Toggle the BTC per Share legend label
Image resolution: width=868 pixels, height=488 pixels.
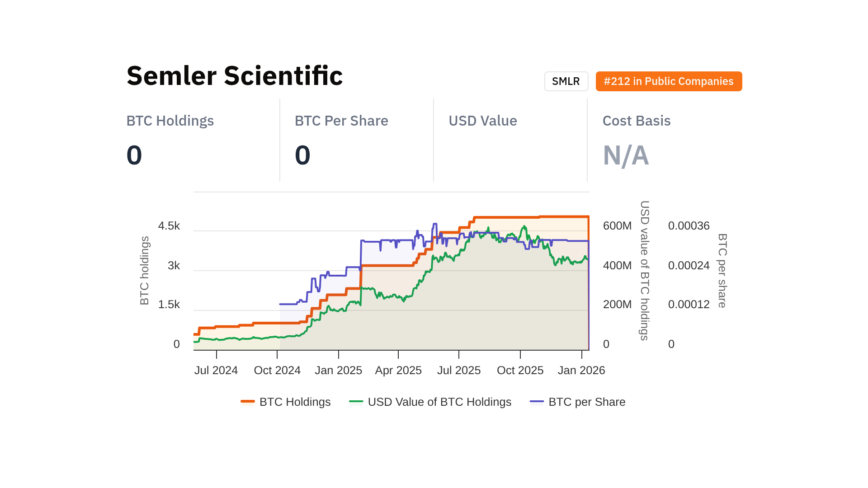587,402
